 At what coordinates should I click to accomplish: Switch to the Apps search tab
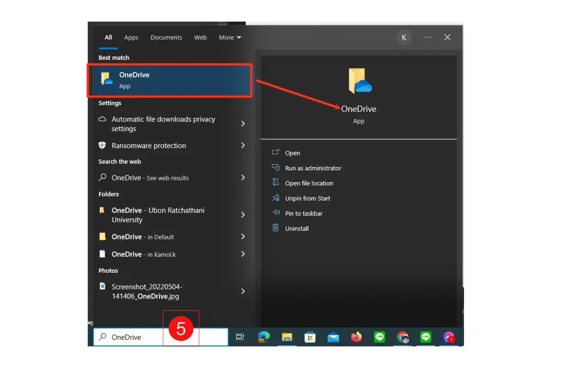(131, 37)
